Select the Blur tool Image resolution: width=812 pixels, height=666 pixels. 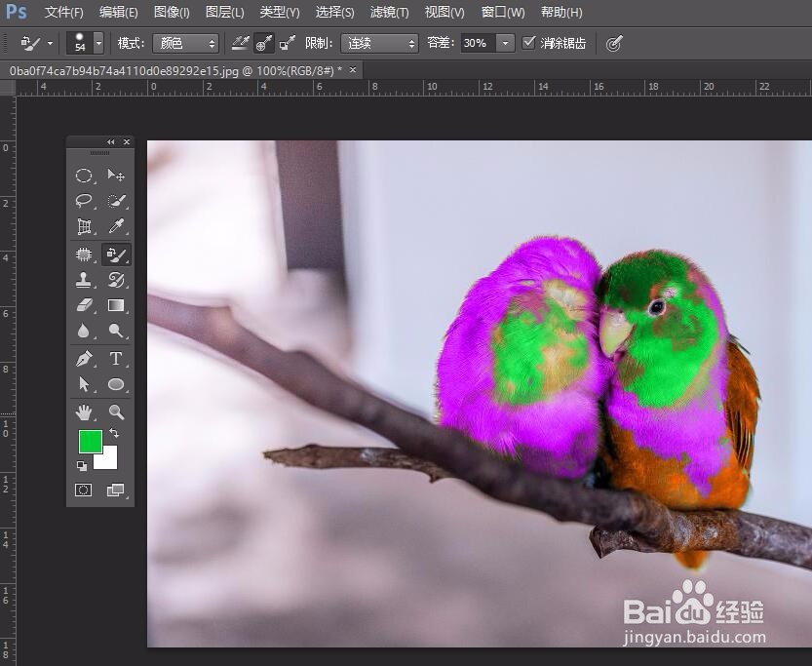pos(84,331)
